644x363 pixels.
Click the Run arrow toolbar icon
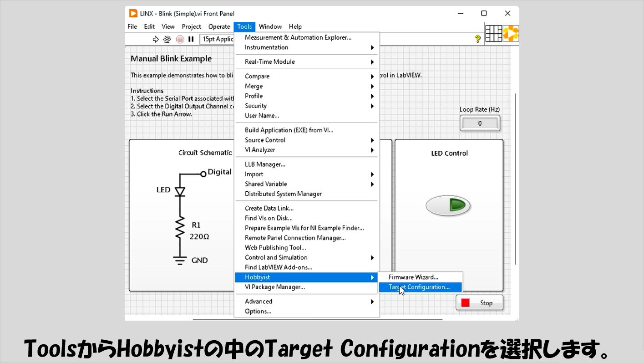[156, 39]
